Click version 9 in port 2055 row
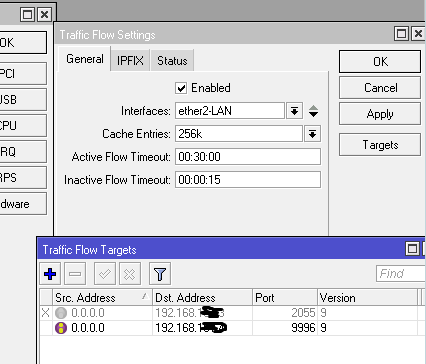Screen dimensions: 426x364 coord(323,313)
